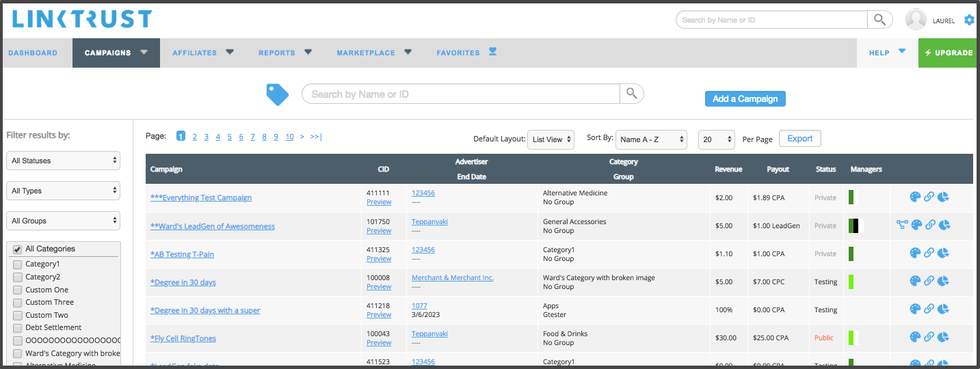
Task: Open the ***Everything Test Campaign link
Action: (201, 197)
